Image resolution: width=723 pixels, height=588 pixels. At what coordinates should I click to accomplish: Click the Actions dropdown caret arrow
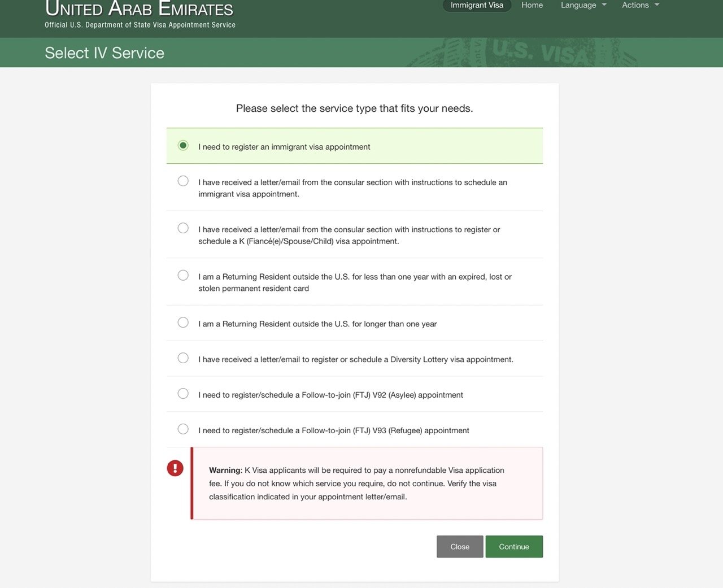(657, 5)
